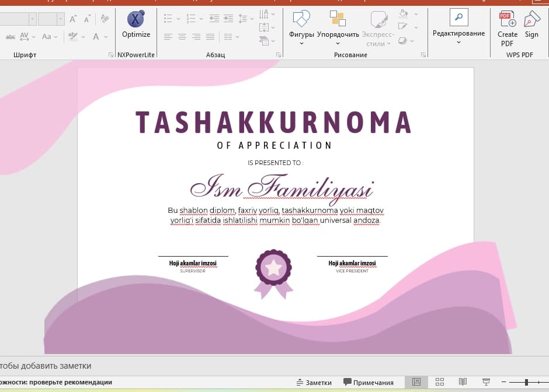The height and width of the screenshot is (392, 549).
Task: Click the VICE PRESIDENT label text
Action: pos(352,271)
